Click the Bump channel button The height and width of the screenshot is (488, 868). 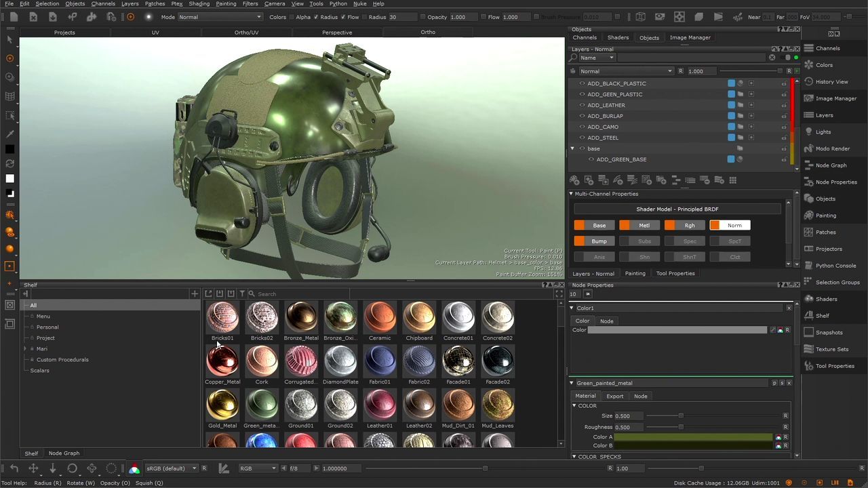tap(599, 241)
